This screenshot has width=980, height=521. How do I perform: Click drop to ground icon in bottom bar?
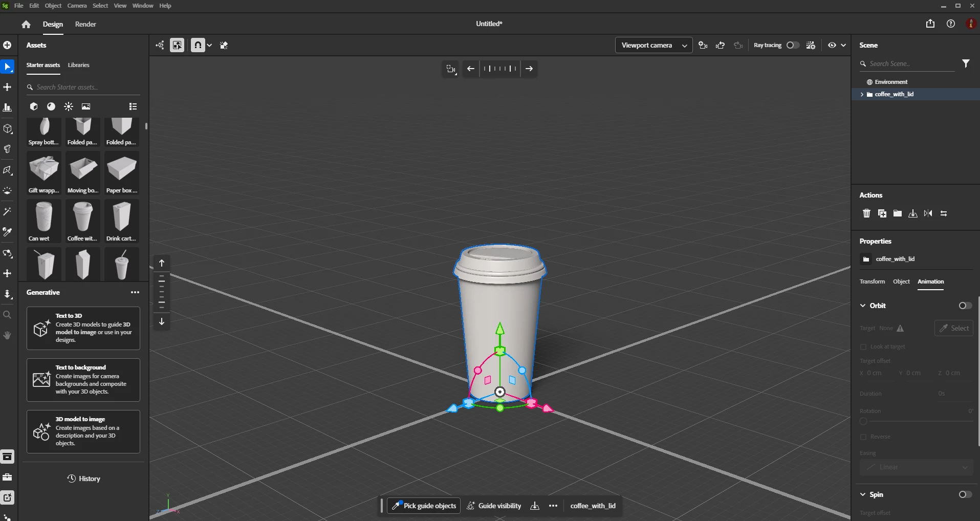point(535,506)
